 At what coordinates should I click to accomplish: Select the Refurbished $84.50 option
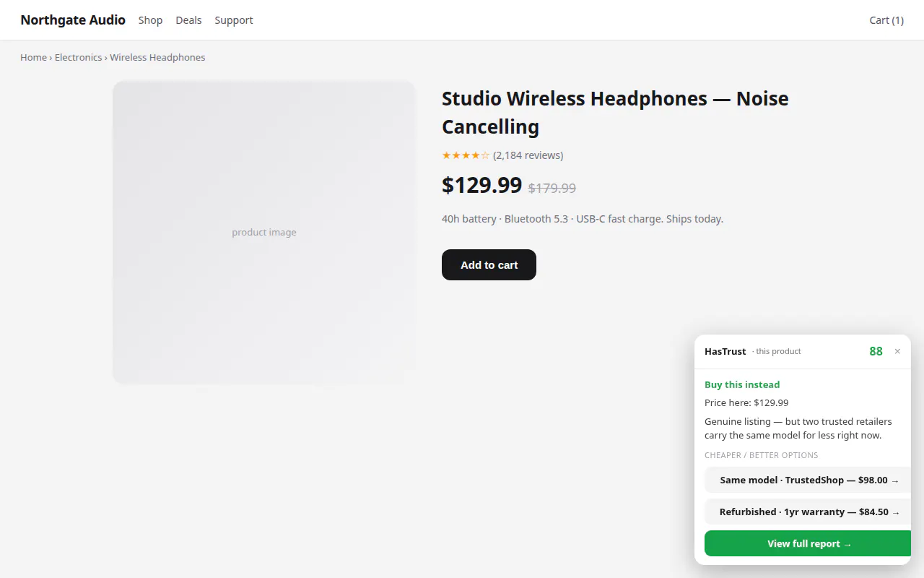[808, 512]
